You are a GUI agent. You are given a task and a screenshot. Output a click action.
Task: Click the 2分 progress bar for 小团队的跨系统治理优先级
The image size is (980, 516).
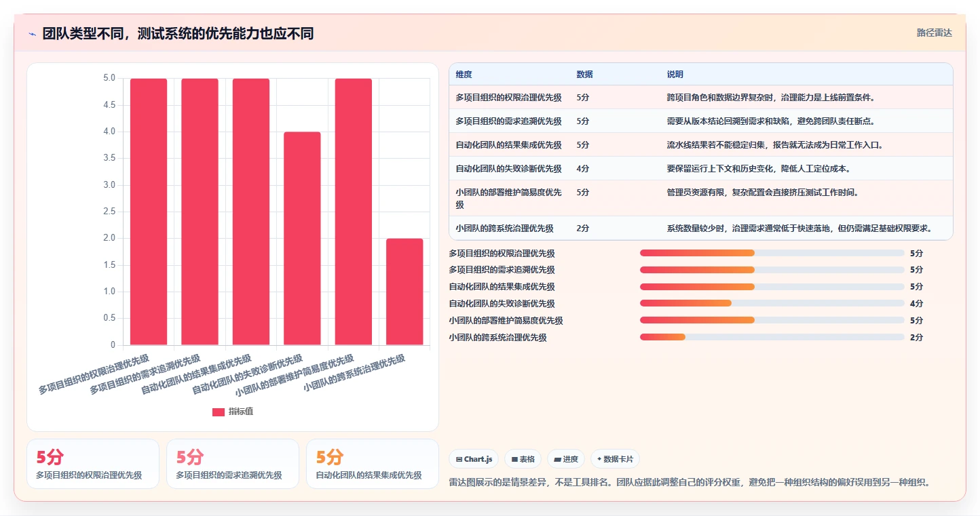pyautogui.click(x=772, y=337)
